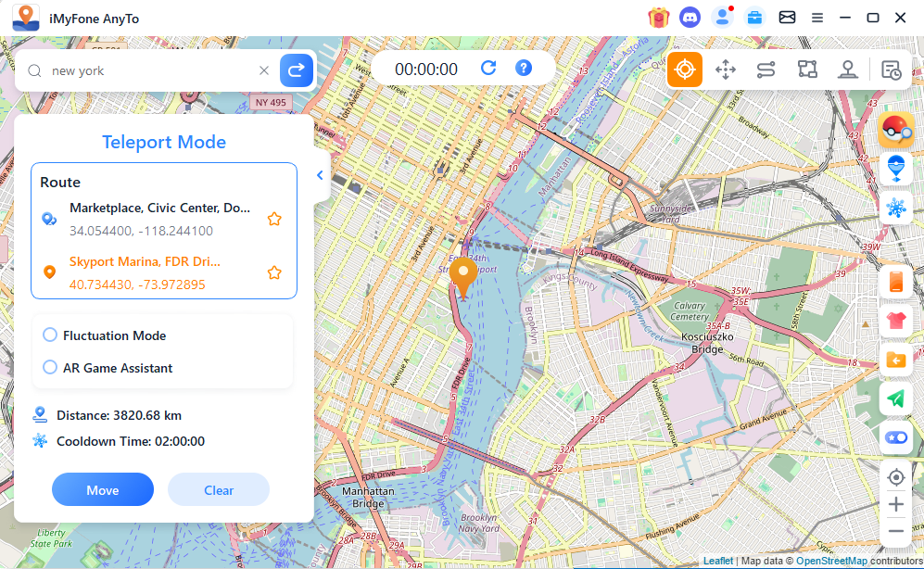Select the Skyport Marina route entry

(145, 261)
